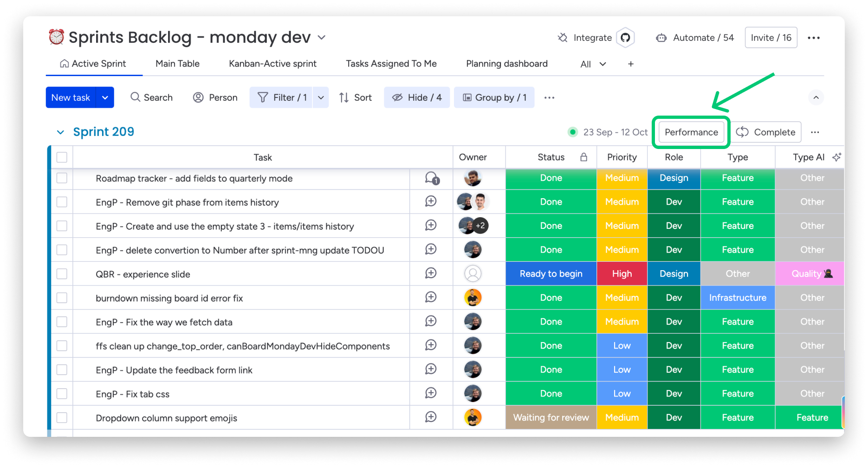Check the Roadmap tracker task checkbox
Viewport: 868px width, 467px height.
click(62, 178)
